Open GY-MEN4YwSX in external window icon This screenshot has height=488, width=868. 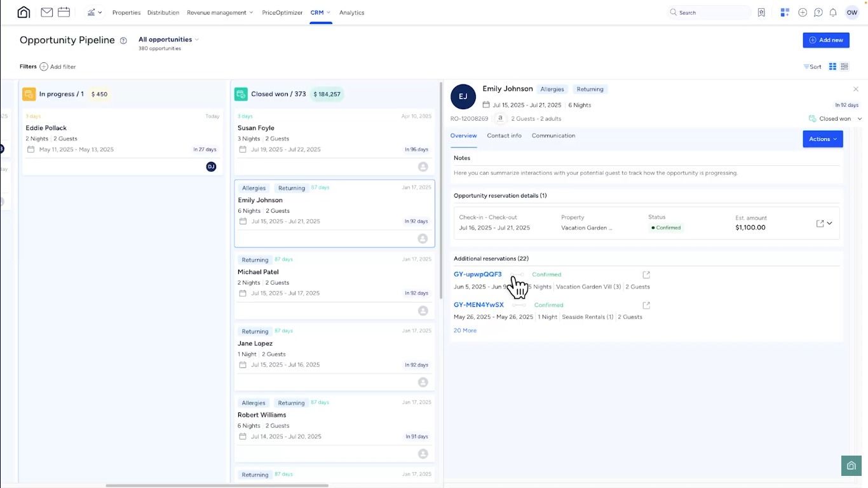point(646,306)
